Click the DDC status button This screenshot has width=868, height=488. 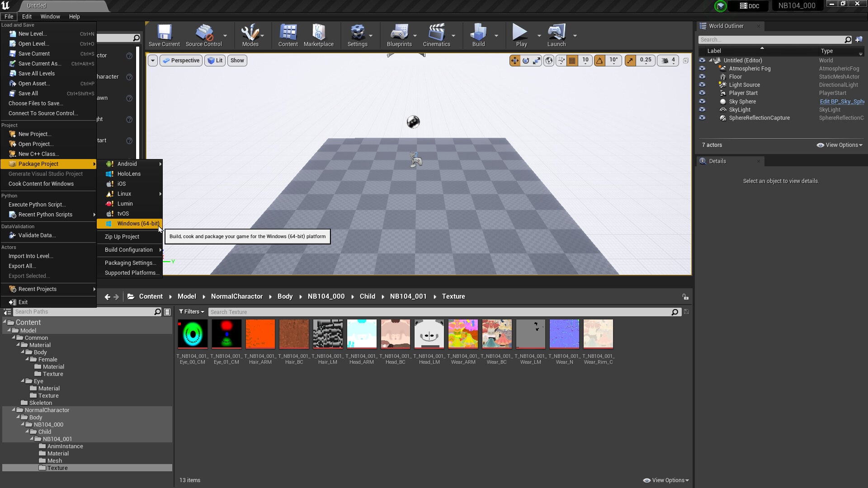click(x=750, y=6)
